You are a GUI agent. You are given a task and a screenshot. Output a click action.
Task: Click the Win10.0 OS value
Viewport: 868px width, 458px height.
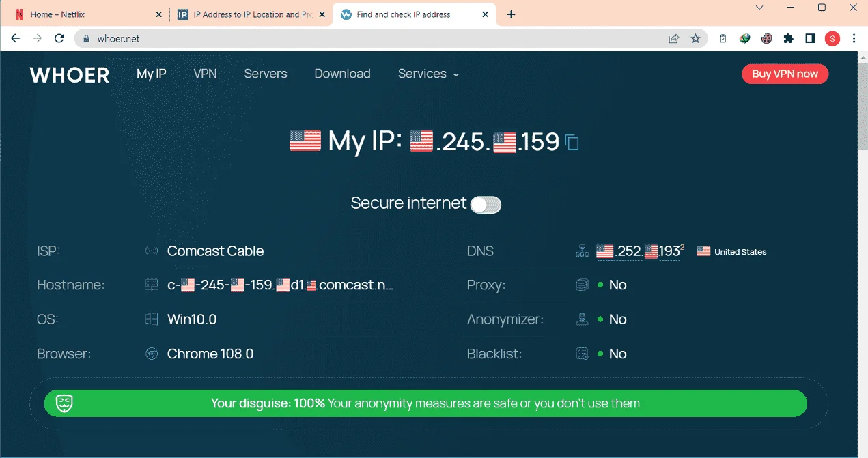click(x=192, y=319)
